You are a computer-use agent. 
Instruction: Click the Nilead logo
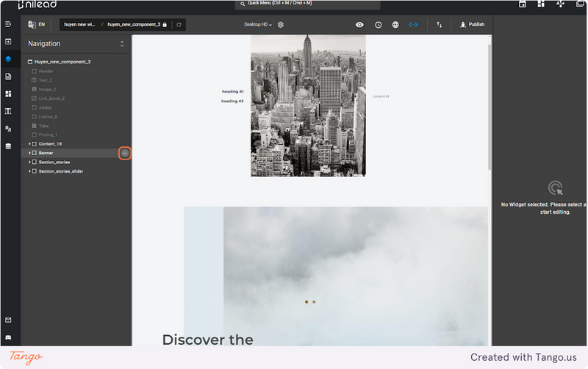(x=37, y=4)
